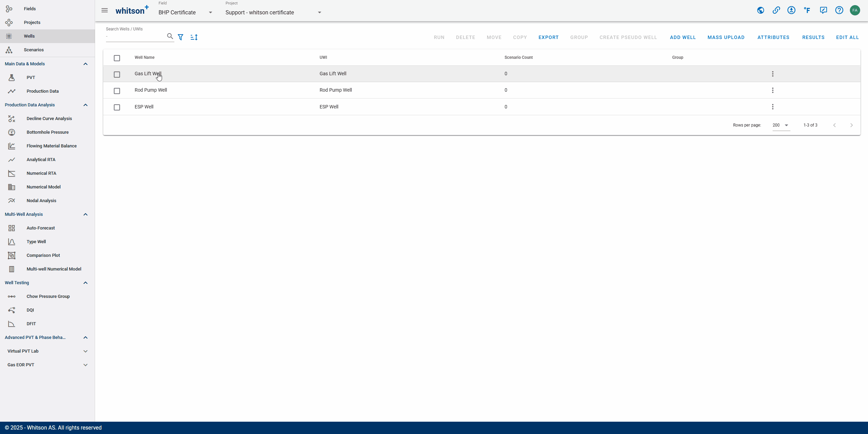The image size is (868, 434).
Task: Toggle the select-all wells header checkbox
Action: pos(117,58)
